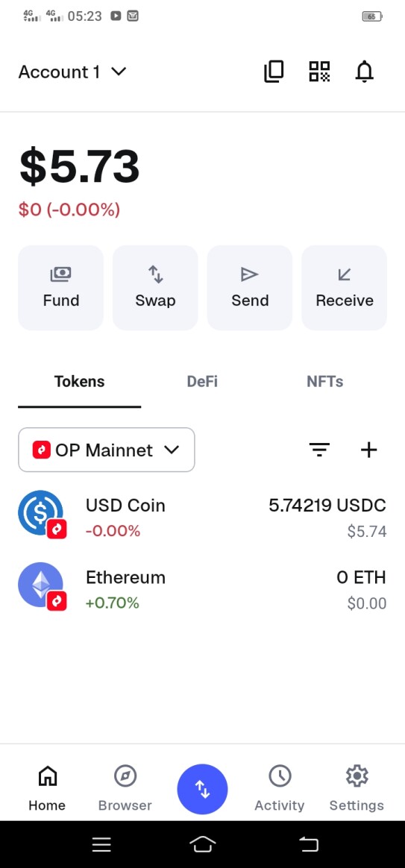405x868 pixels.
Task: Open notifications bell icon
Action: point(365,72)
